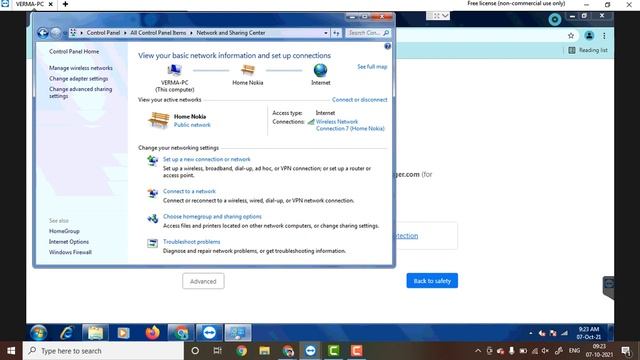The width and height of the screenshot is (640, 360).
Task: Click the Troubleshoot problems icon
Action: coord(153,244)
